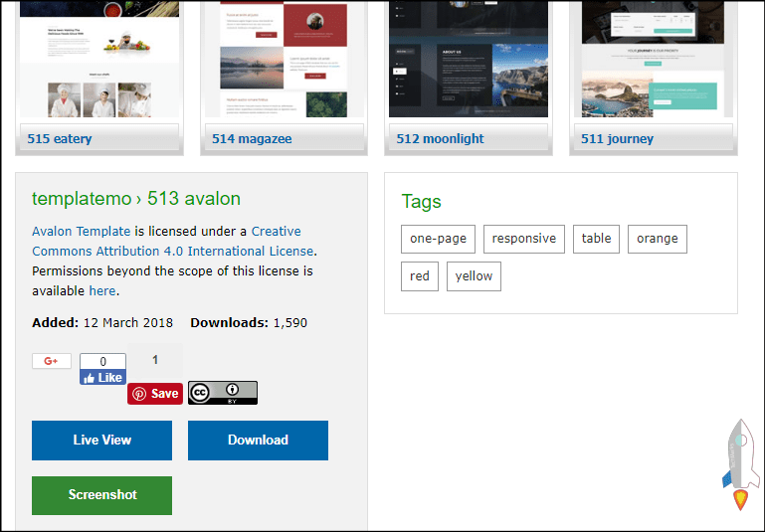Choose the orange tag

click(x=657, y=239)
